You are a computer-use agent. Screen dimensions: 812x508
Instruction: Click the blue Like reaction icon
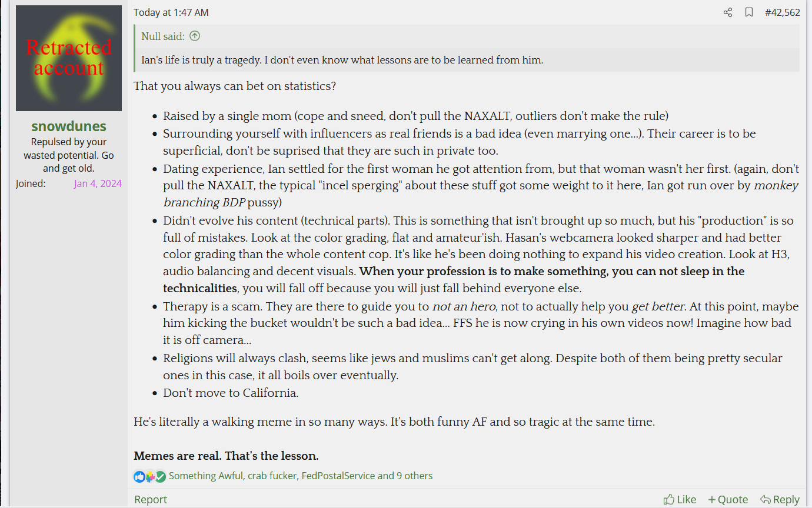pyautogui.click(x=139, y=476)
